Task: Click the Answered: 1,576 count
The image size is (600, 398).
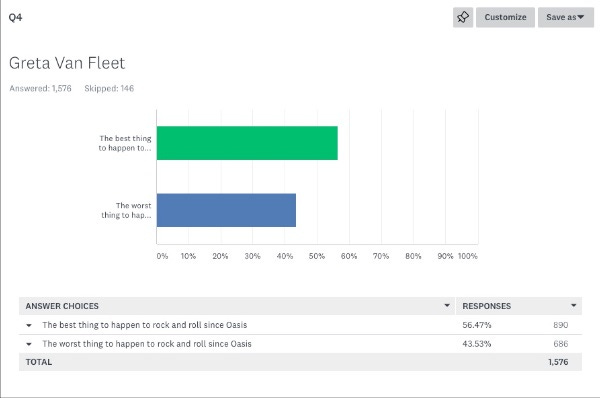Action: [41, 88]
